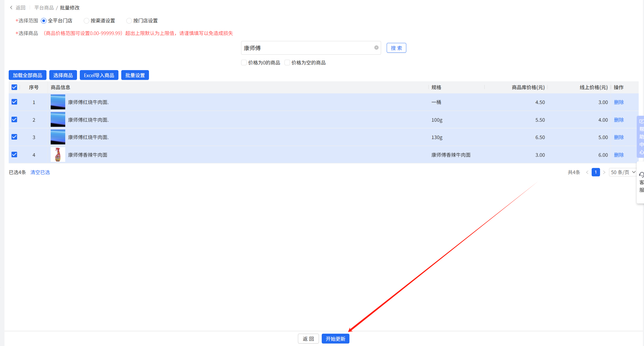Click the 加载全部商品 button

point(27,75)
